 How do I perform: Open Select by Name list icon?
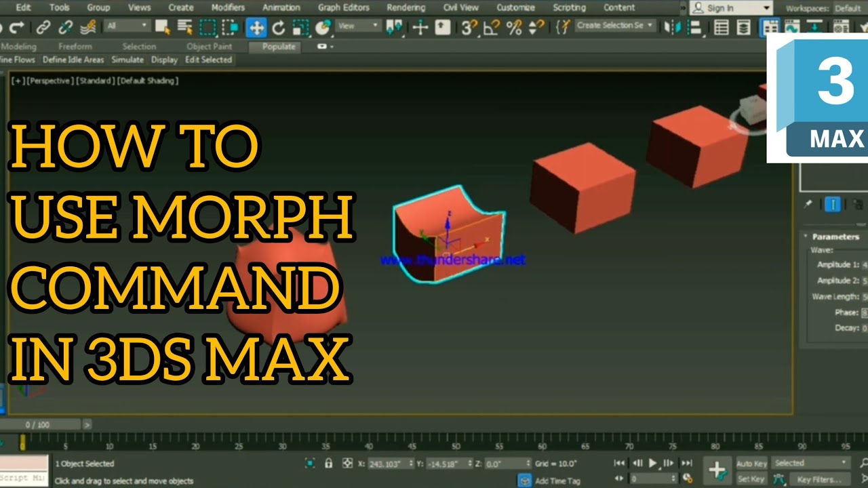tap(184, 28)
